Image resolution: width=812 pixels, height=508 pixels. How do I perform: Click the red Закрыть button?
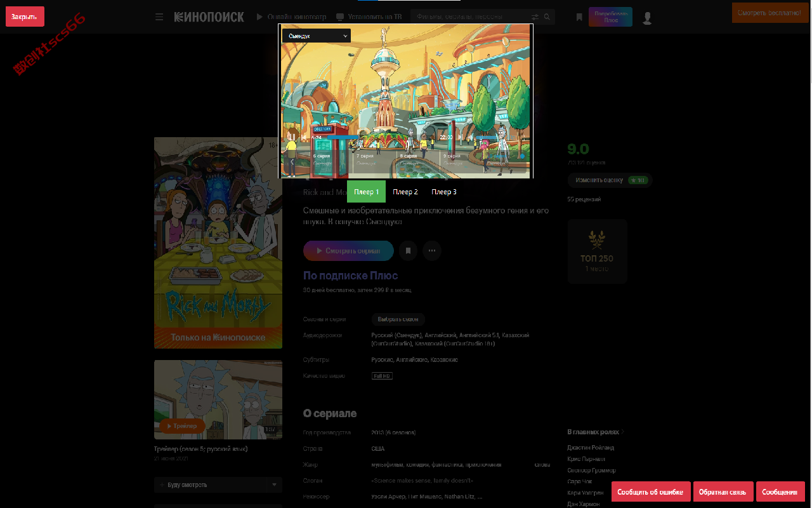pos(25,17)
